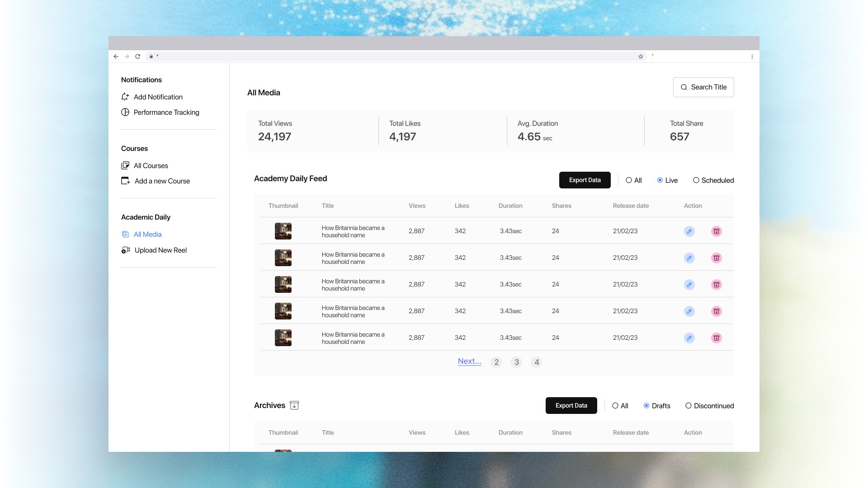Open Performance Tracking in sidebar
868x488 pixels.
coord(166,113)
